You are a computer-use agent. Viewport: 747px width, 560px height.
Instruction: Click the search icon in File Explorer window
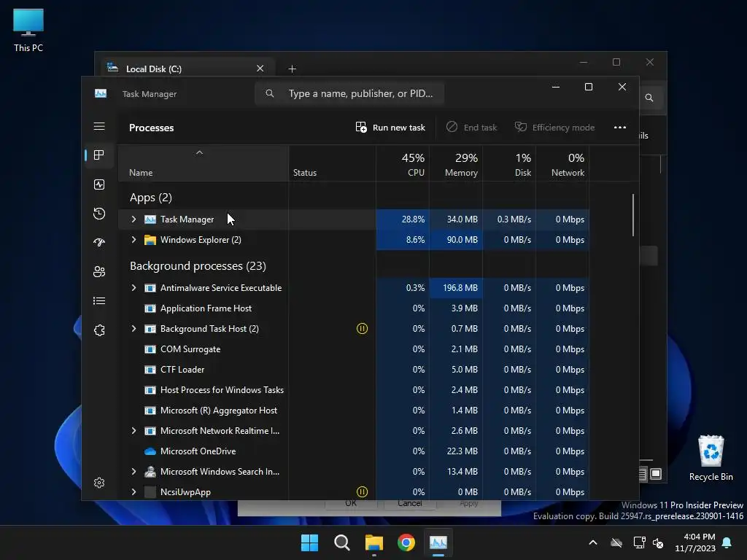pyautogui.click(x=649, y=98)
